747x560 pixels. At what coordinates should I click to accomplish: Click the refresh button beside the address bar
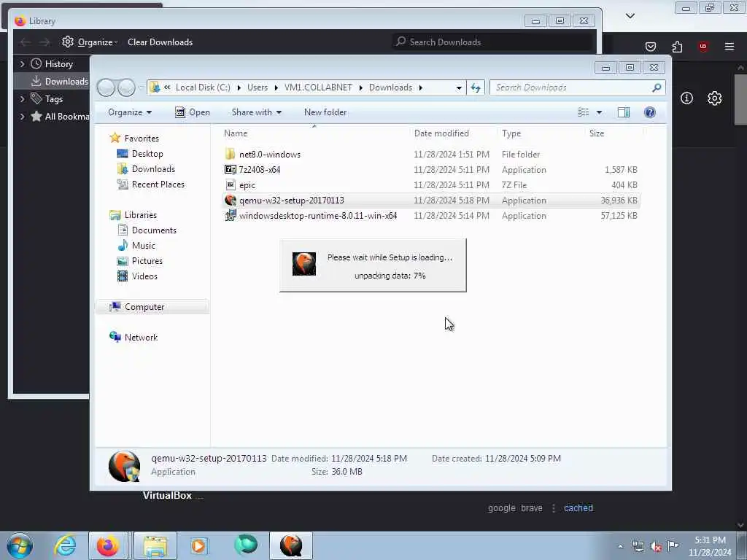(x=476, y=87)
